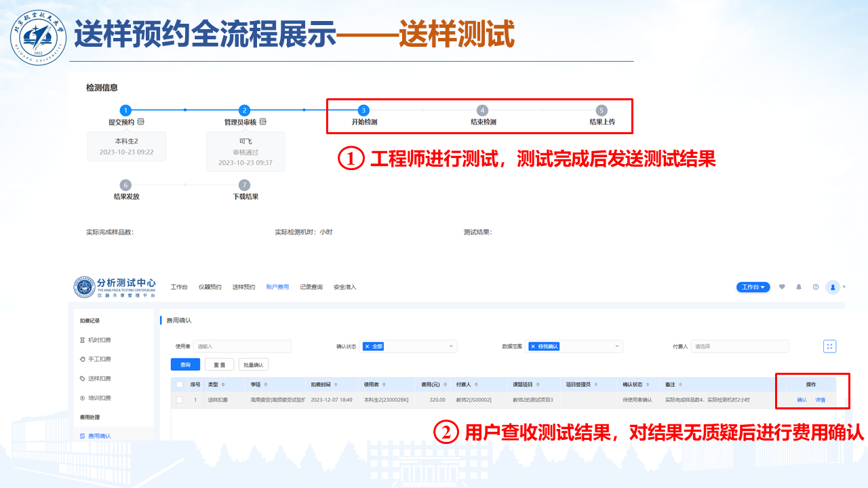
Task: Click the 使用者 input field
Action: tap(242, 346)
